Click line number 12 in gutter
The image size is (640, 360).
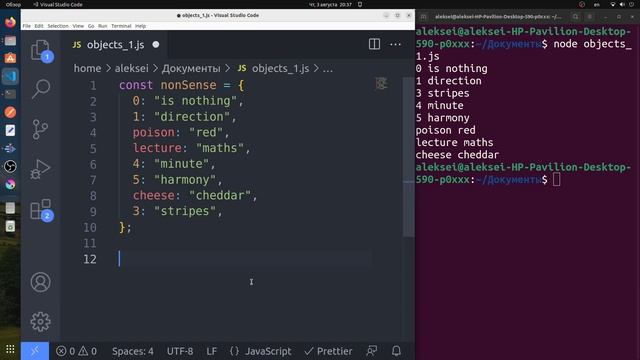(90, 259)
